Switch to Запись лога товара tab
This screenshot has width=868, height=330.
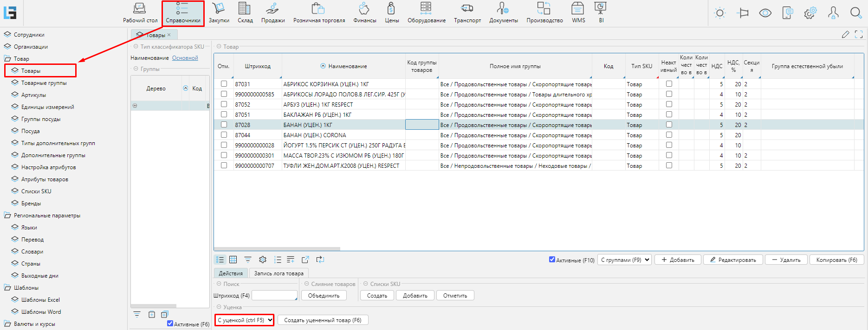[279, 273]
